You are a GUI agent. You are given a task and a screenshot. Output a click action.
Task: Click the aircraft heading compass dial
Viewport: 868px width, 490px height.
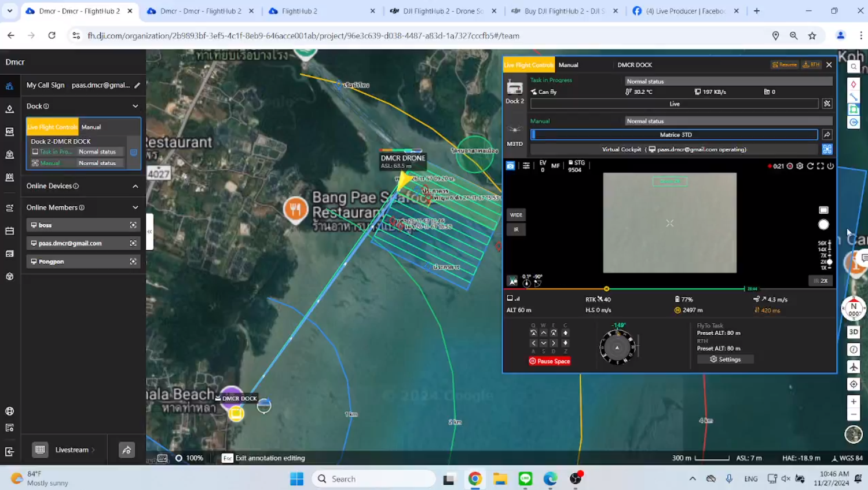[x=617, y=348]
